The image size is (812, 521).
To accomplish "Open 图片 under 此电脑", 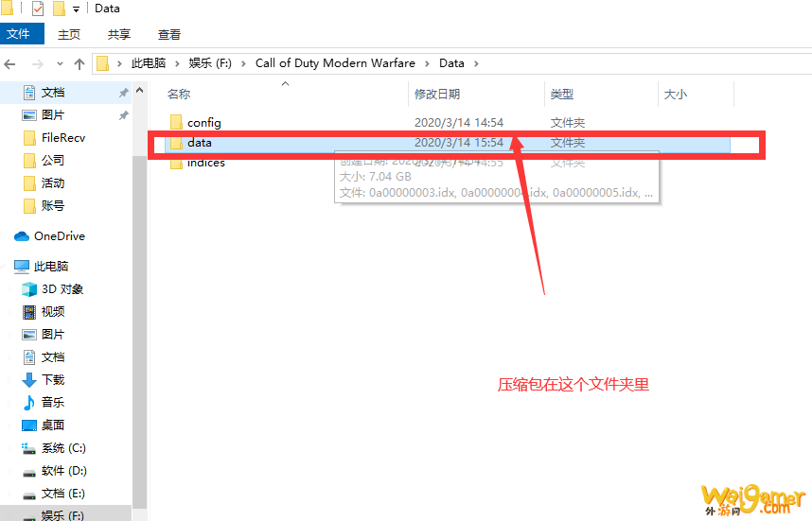I will point(53,335).
